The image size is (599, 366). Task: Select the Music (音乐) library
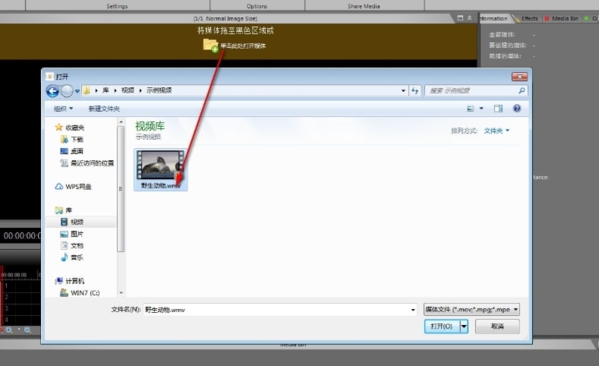click(72, 257)
